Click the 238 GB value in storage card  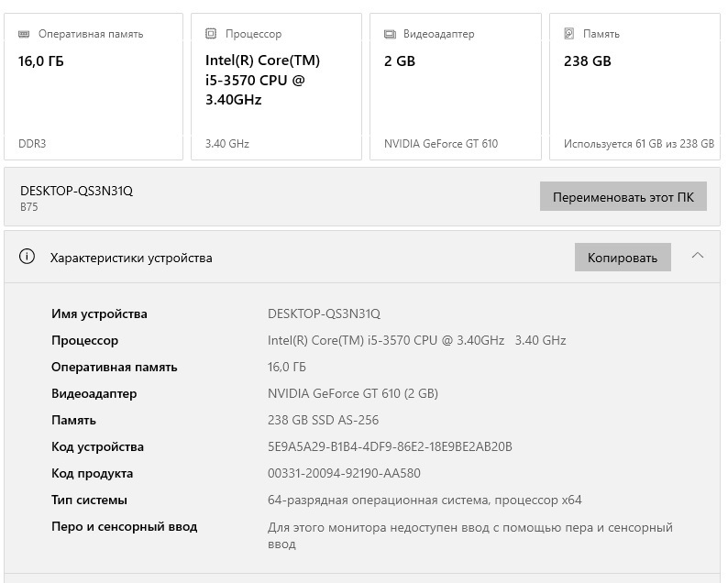coord(588,61)
